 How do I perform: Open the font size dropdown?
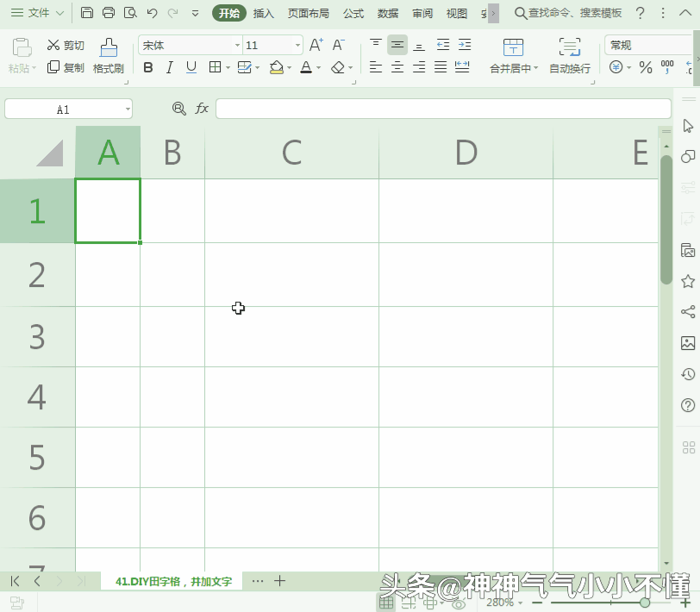(297, 45)
